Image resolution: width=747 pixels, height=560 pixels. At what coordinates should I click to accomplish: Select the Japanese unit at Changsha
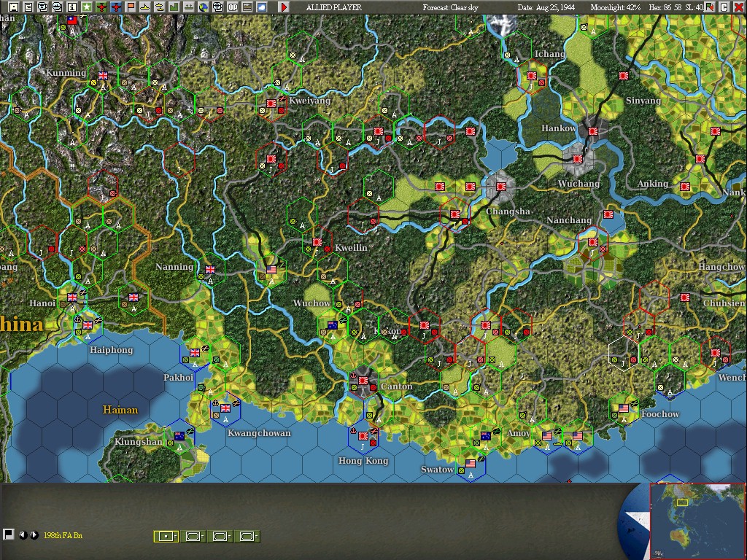click(500, 187)
